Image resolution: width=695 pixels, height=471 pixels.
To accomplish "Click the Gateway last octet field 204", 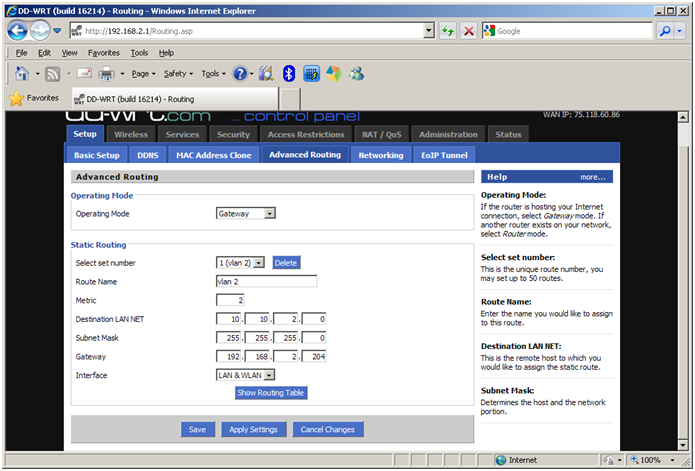I will click(314, 357).
